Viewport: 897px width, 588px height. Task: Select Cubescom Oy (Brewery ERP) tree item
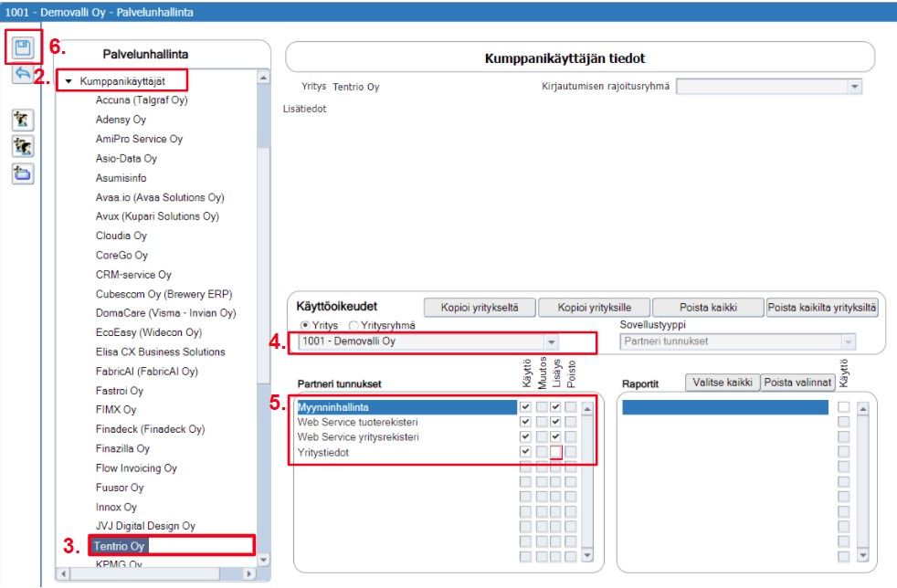[164, 294]
